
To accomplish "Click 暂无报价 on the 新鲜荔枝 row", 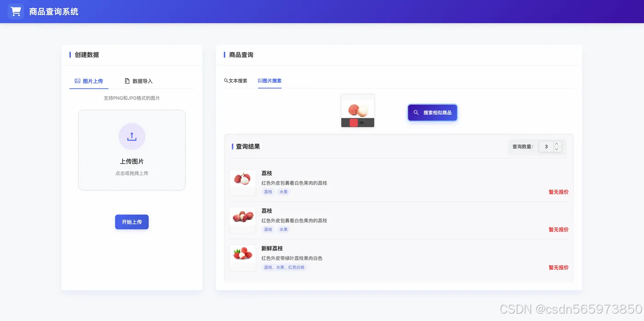I will coord(558,267).
